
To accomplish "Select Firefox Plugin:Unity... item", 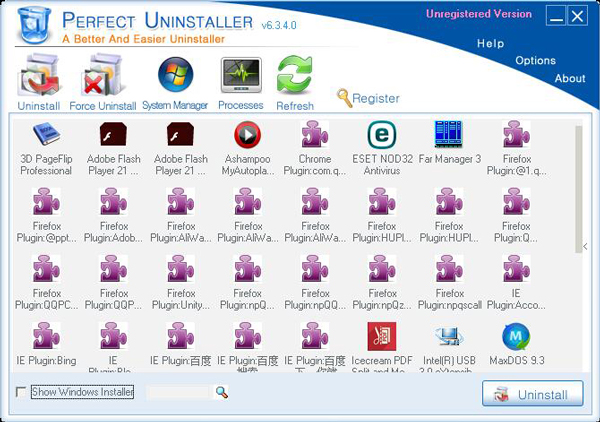I will [x=181, y=282].
